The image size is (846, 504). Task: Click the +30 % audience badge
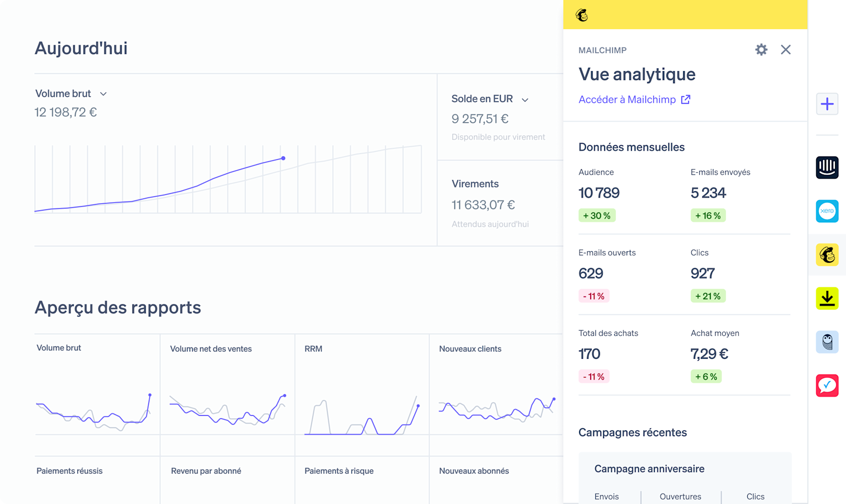pos(597,216)
